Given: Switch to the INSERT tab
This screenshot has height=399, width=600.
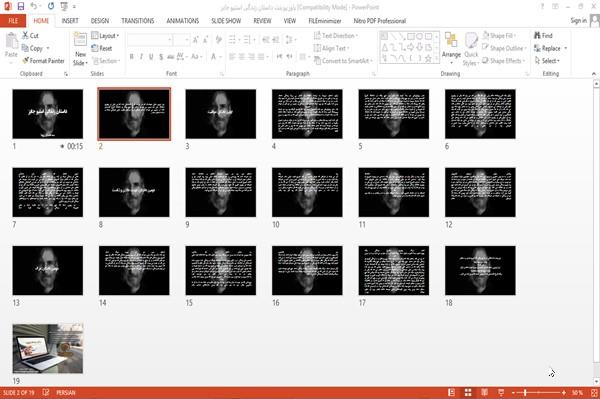Looking at the screenshot, I should click(x=70, y=21).
